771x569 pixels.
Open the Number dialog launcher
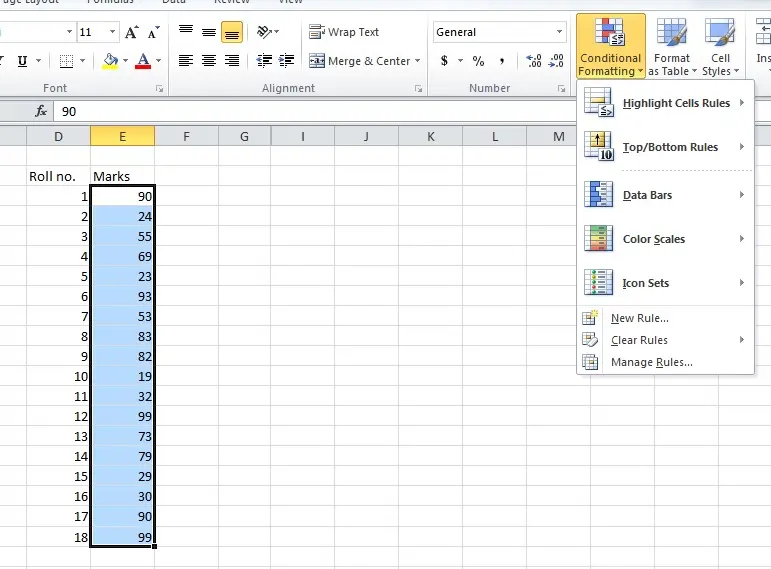tap(561, 89)
